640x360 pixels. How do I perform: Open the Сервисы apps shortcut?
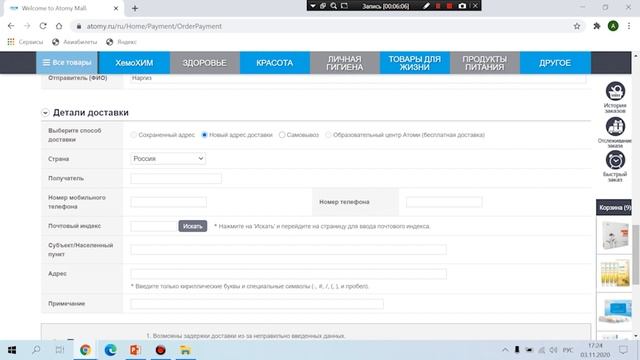25,42
